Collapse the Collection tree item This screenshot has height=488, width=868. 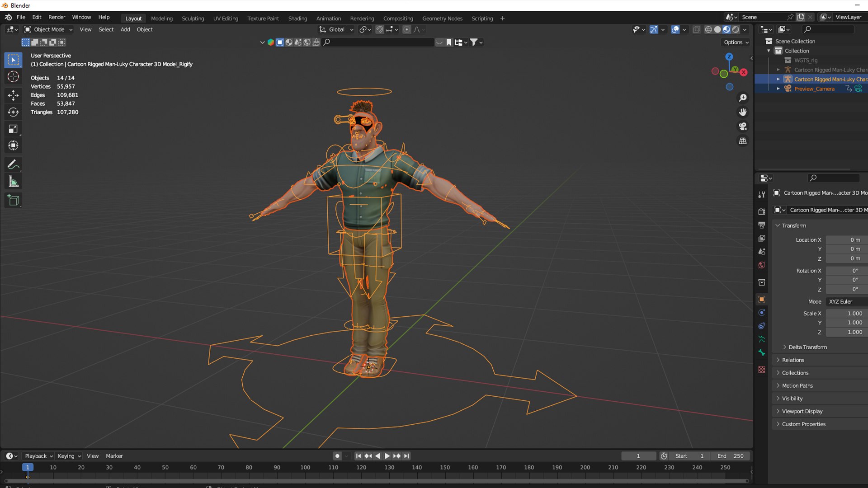(769, 51)
